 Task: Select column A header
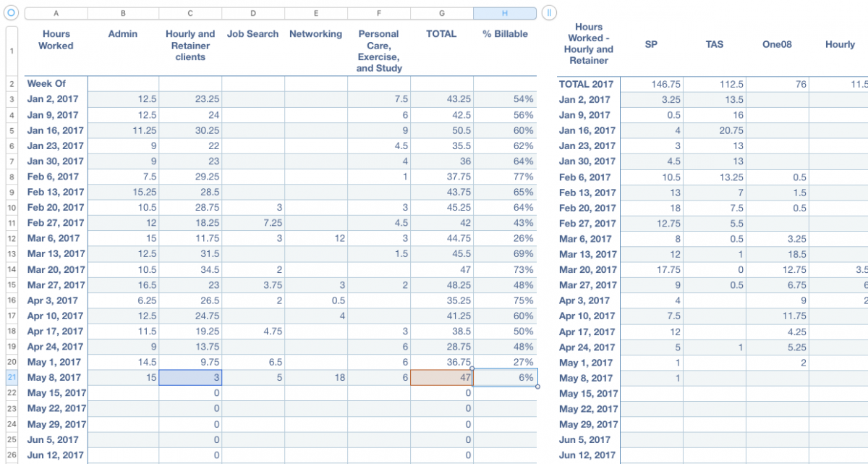(56, 13)
